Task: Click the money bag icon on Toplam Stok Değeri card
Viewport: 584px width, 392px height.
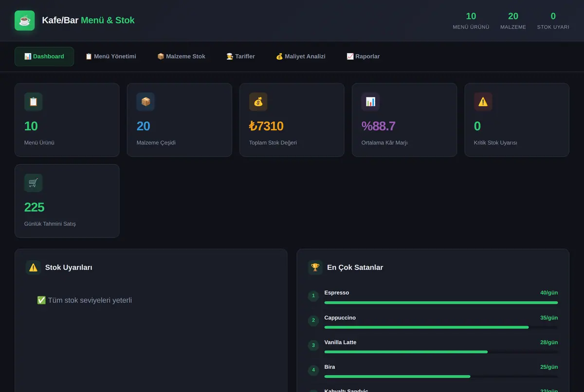Action: [x=258, y=102]
